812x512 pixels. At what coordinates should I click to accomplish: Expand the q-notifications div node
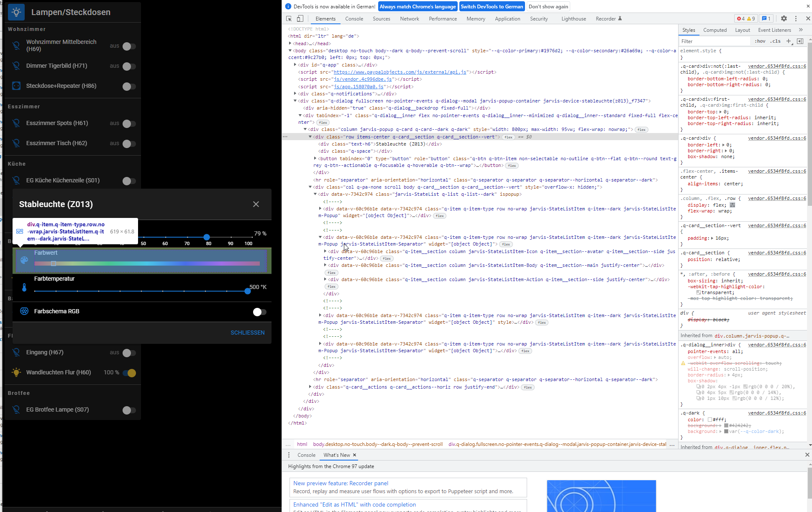pos(295,94)
